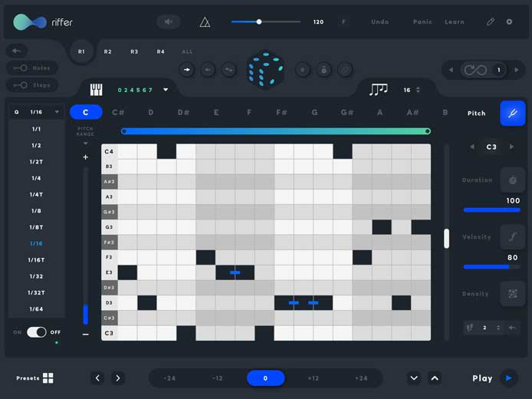Click the tempo slider handle
Viewport: 532px width, 399px height.
click(259, 21)
